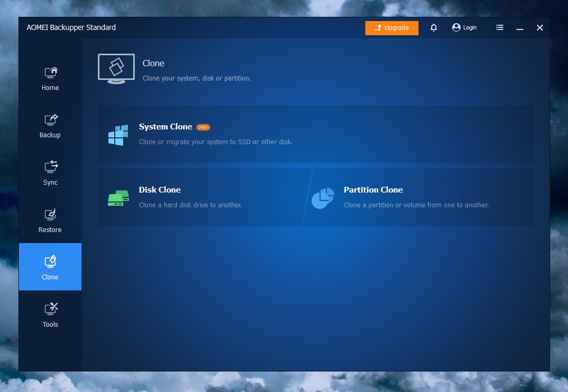
Task: Click "Clone your system, disk or partition." text
Action: coord(197,78)
